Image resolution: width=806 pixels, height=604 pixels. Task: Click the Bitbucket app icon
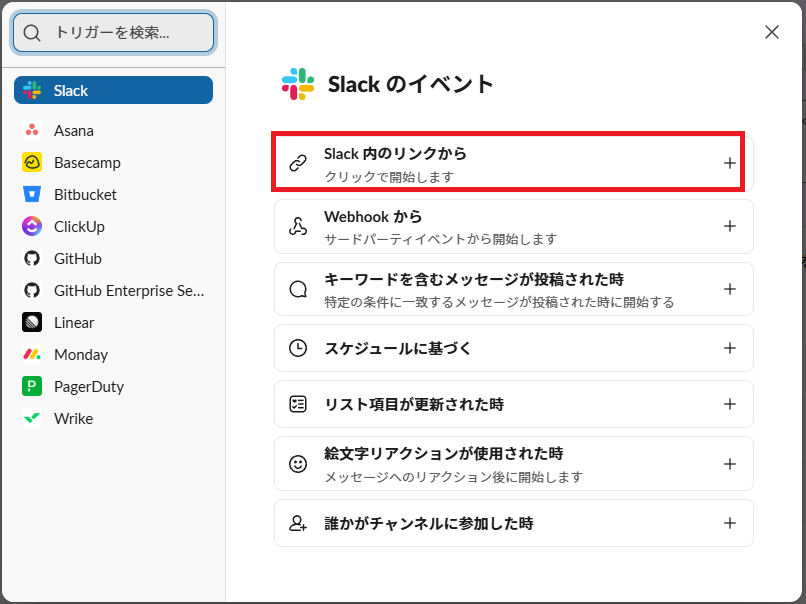click(32, 194)
